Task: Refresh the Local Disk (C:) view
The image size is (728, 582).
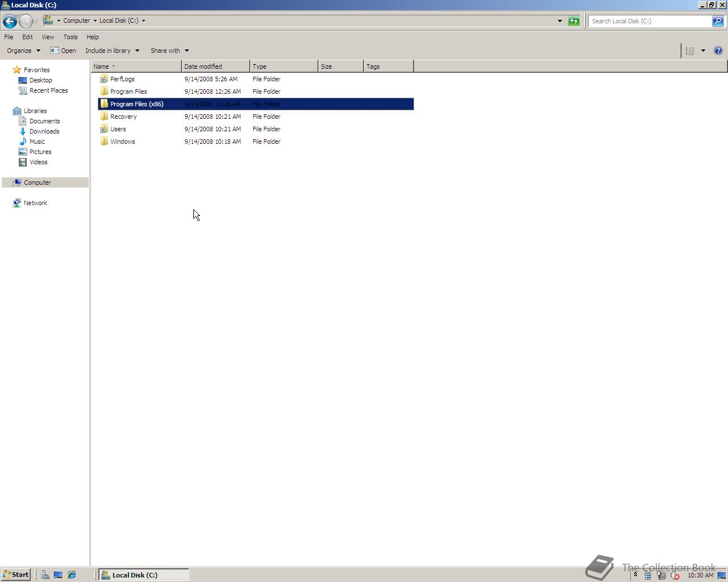Action: [574, 21]
